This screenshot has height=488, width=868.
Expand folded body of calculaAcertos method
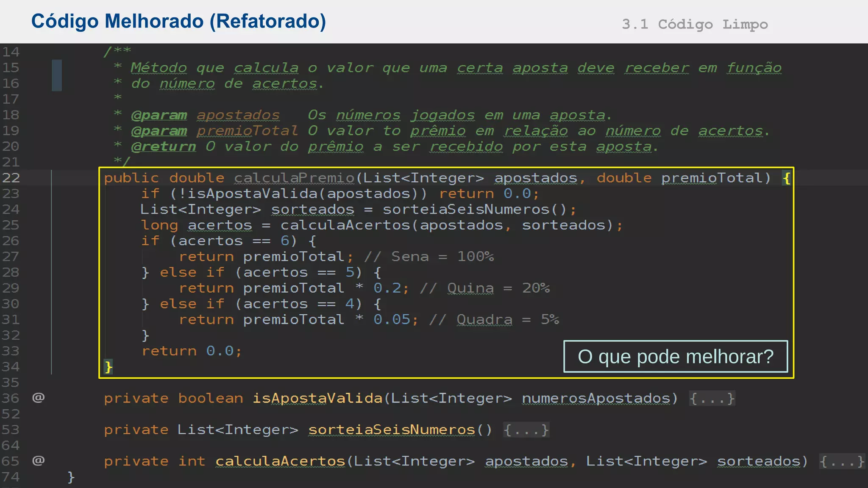coord(842,461)
